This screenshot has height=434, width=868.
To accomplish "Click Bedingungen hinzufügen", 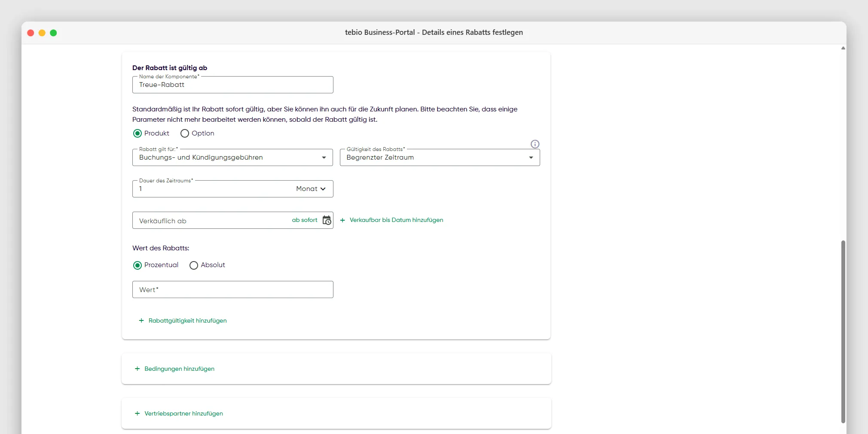I will pyautogui.click(x=179, y=369).
